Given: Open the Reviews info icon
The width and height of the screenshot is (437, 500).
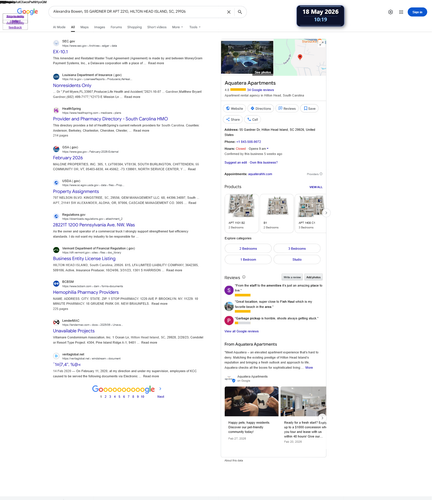Looking at the screenshot, I should 244,277.
